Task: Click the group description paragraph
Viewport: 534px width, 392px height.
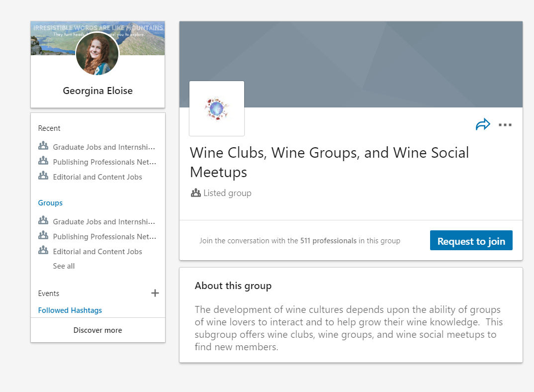Action: tap(349, 328)
